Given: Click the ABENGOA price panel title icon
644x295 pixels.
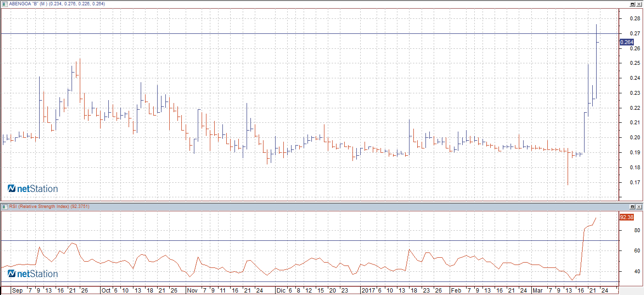Looking at the screenshot, I should (5, 4).
